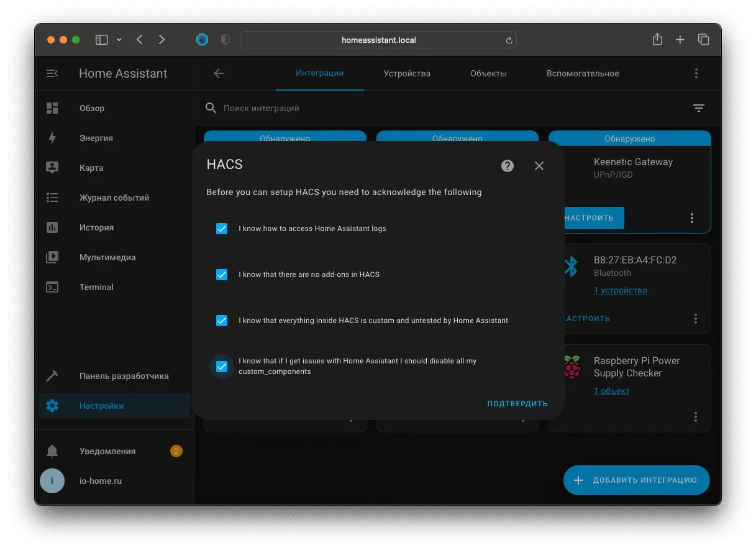Open the Энергия lightning icon
The image size is (756, 551).
tap(52, 138)
